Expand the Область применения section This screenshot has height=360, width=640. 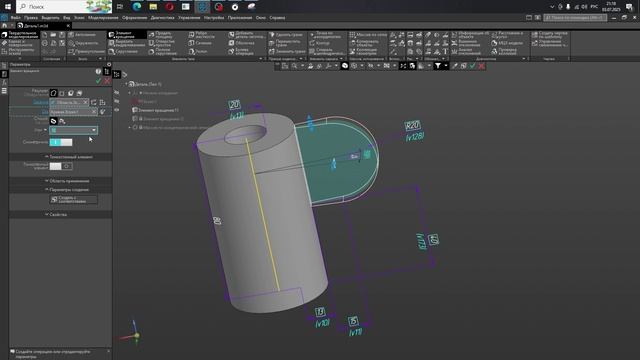tap(47, 181)
